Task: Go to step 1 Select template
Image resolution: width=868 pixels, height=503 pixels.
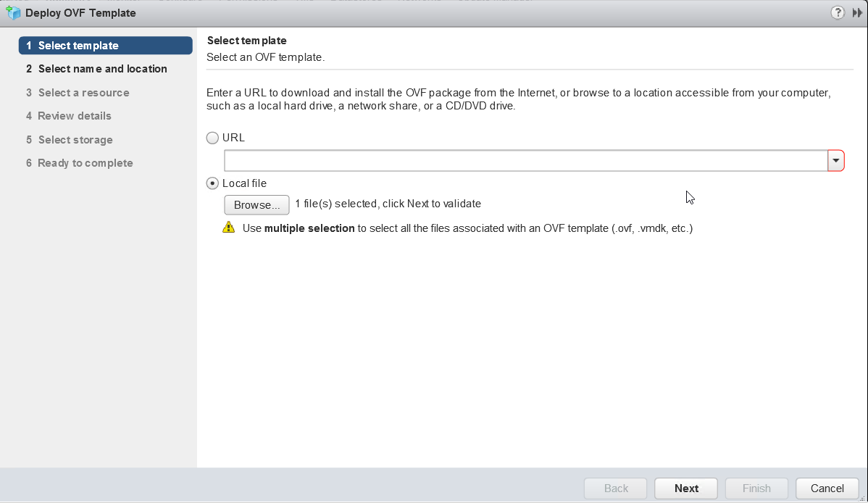Action: 106,46
